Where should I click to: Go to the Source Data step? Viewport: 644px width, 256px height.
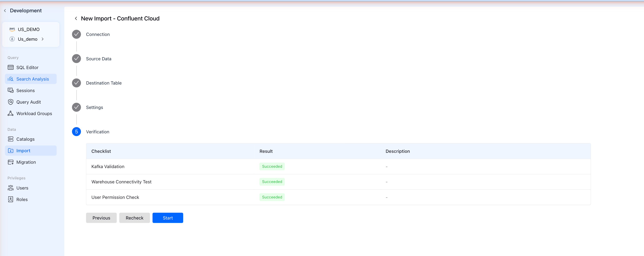(76, 59)
